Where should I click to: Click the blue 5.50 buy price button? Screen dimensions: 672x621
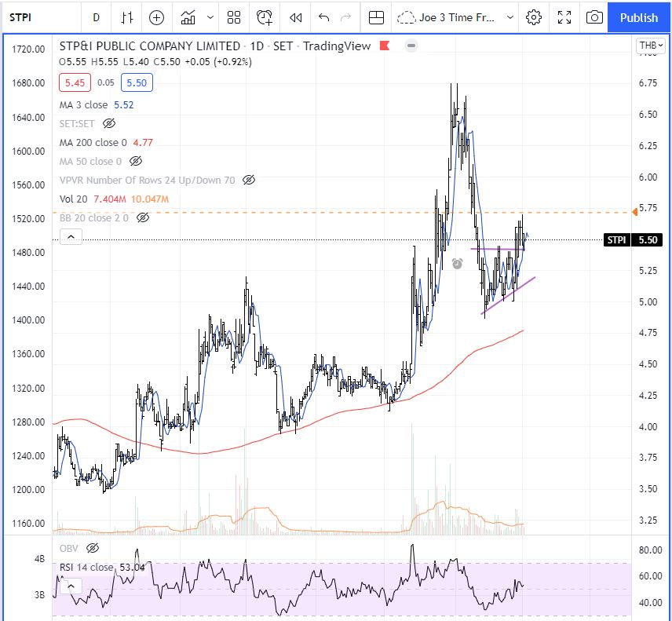pos(137,82)
